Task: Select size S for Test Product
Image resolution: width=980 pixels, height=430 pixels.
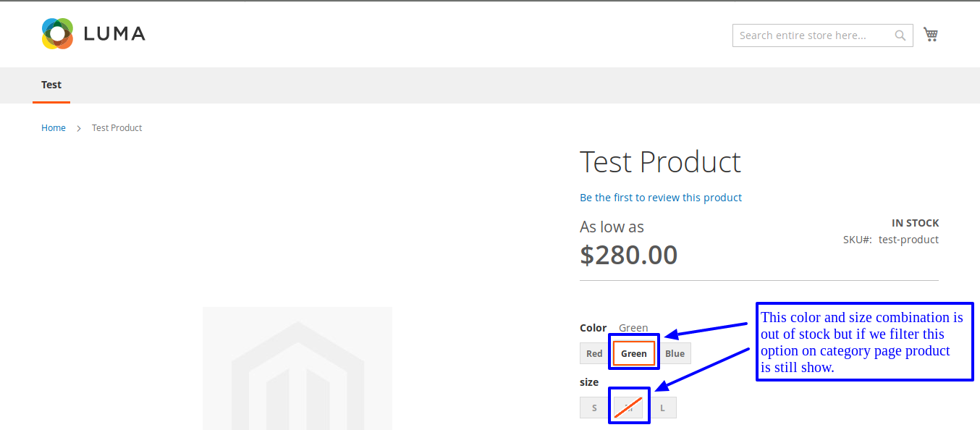Action: tap(594, 407)
